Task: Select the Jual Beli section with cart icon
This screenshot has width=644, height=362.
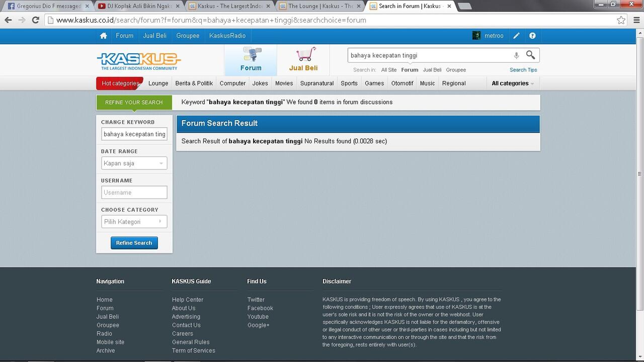Action: click(x=303, y=60)
